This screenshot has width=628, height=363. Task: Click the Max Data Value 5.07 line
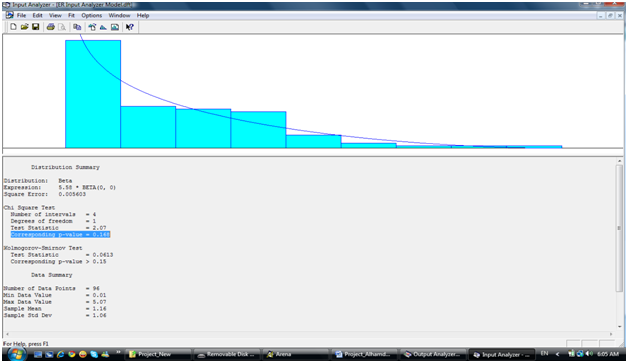click(55, 302)
